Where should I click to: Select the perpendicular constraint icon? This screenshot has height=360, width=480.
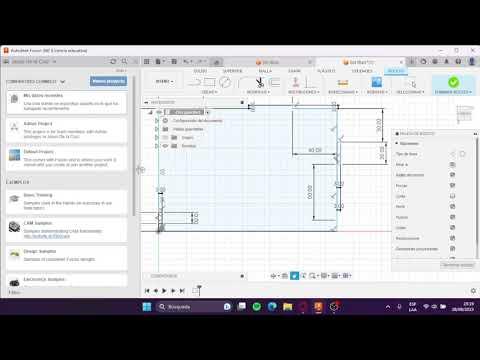coord(310,82)
